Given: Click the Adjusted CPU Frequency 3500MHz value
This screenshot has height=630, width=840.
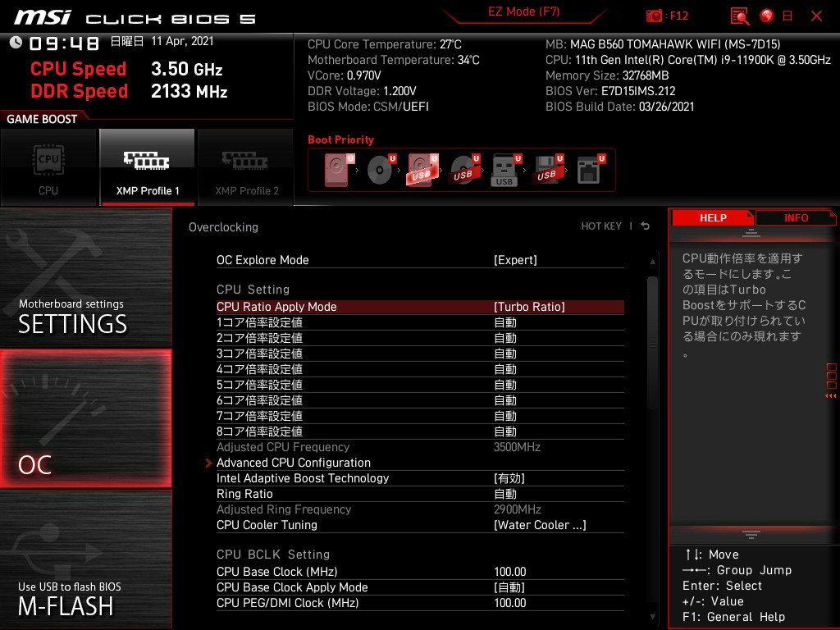Looking at the screenshot, I should 517,447.
